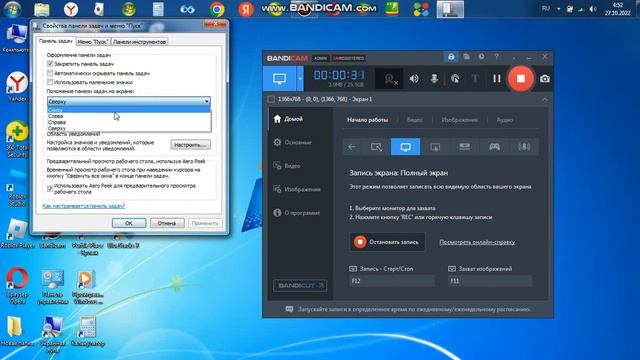Open the Windows Start orb on the taskbar

[12, 9]
